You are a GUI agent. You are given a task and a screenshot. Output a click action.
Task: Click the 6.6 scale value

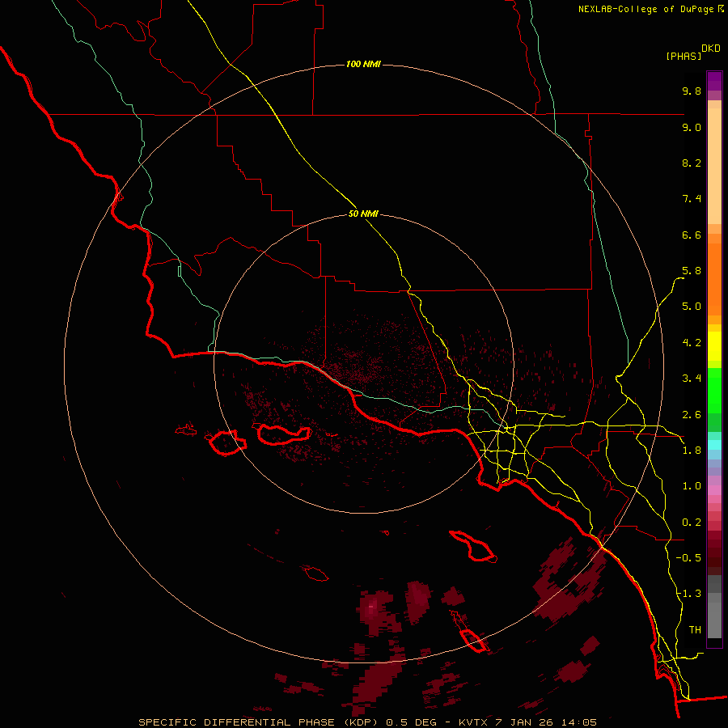point(692,235)
